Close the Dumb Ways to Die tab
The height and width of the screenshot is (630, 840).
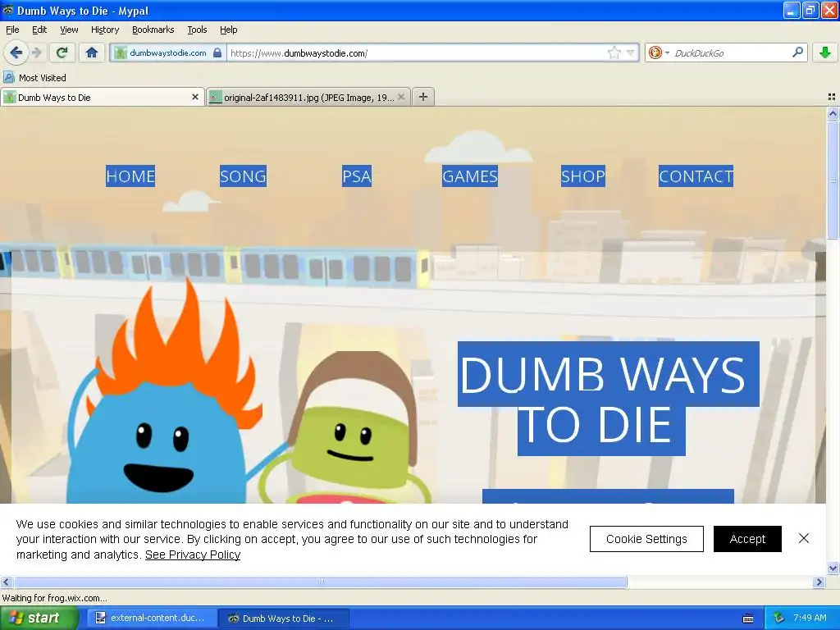click(195, 97)
